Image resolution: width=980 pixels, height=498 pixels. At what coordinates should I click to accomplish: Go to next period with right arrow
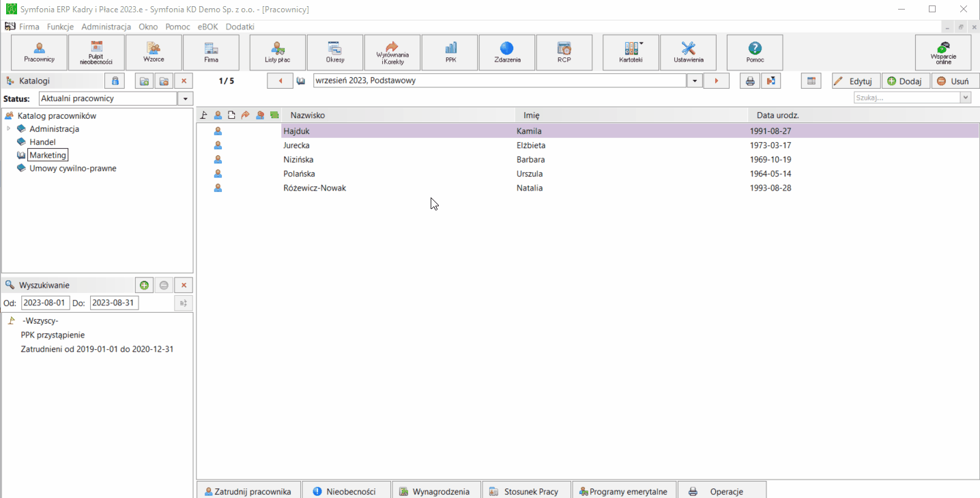click(x=717, y=81)
